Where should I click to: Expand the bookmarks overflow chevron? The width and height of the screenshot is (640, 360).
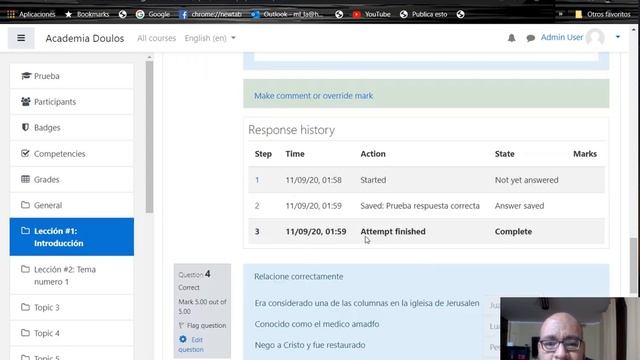point(560,14)
